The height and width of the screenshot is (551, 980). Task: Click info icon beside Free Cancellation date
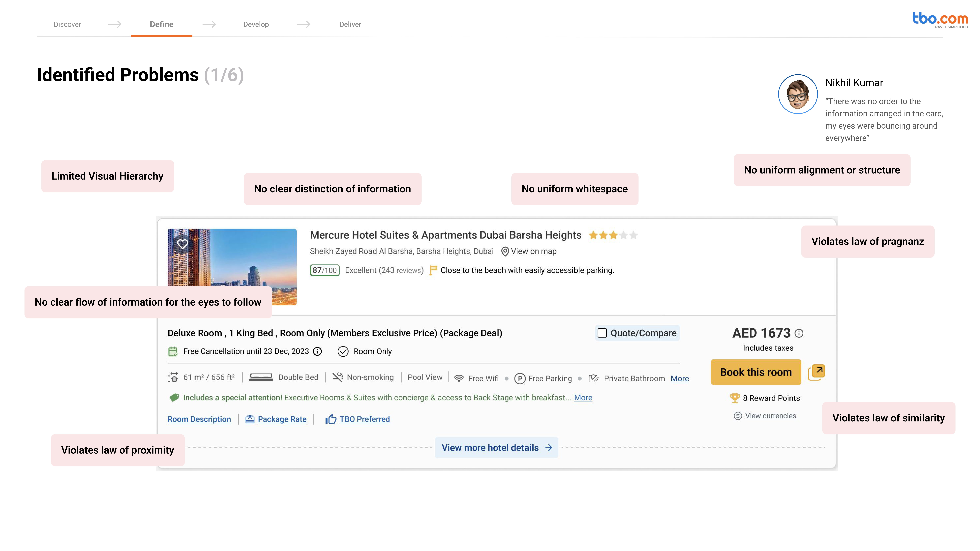[x=317, y=351]
